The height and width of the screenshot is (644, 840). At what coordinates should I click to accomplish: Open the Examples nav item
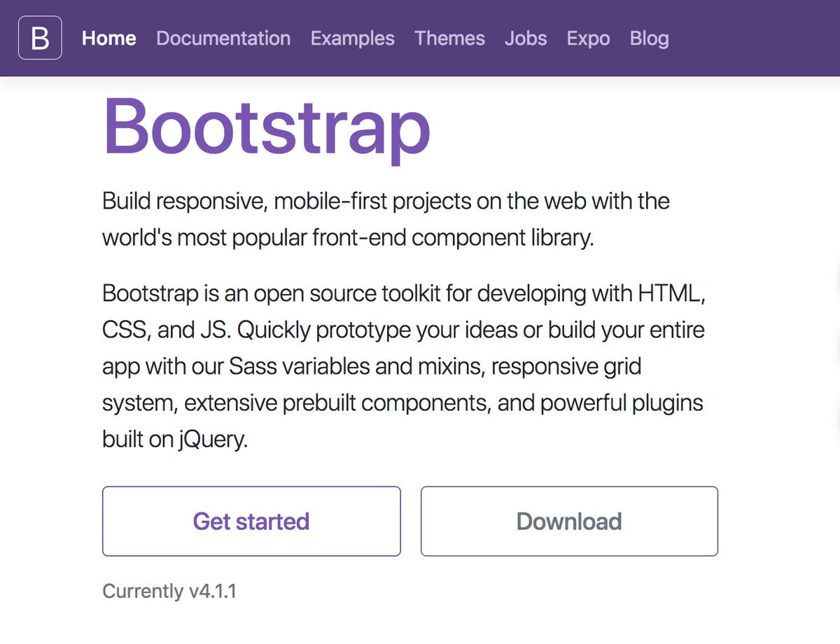(353, 38)
